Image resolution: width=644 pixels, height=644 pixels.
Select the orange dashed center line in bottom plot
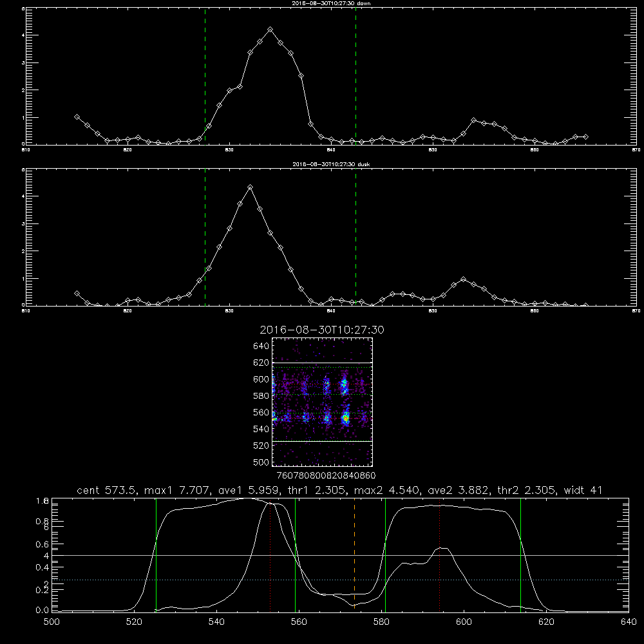tap(354, 554)
